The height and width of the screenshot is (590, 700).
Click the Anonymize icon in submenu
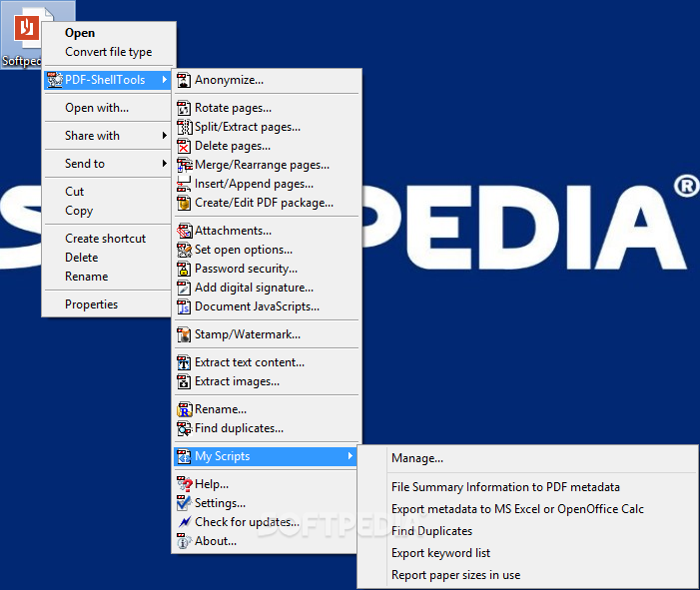(x=184, y=80)
